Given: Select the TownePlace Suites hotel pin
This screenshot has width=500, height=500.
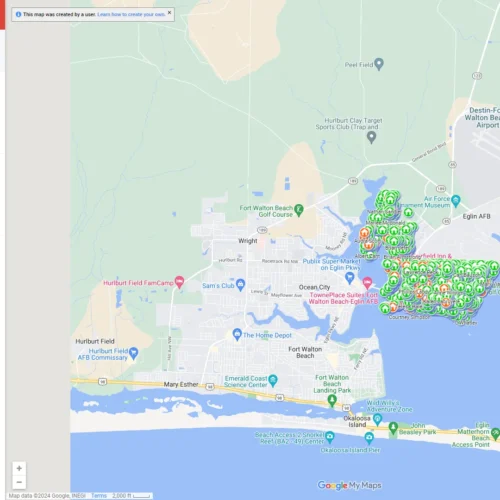Looking at the screenshot, I should pyautogui.click(x=367, y=283).
